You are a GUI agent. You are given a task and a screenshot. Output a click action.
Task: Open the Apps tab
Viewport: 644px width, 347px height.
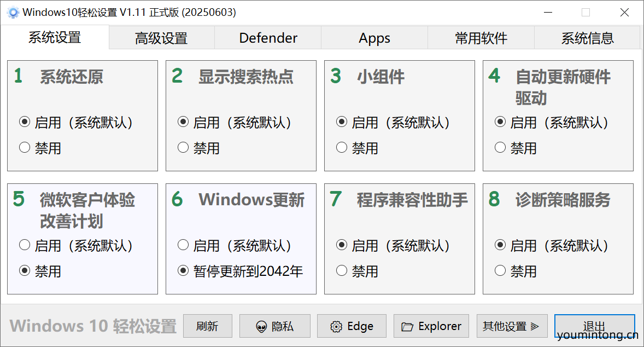[x=374, y=38]
